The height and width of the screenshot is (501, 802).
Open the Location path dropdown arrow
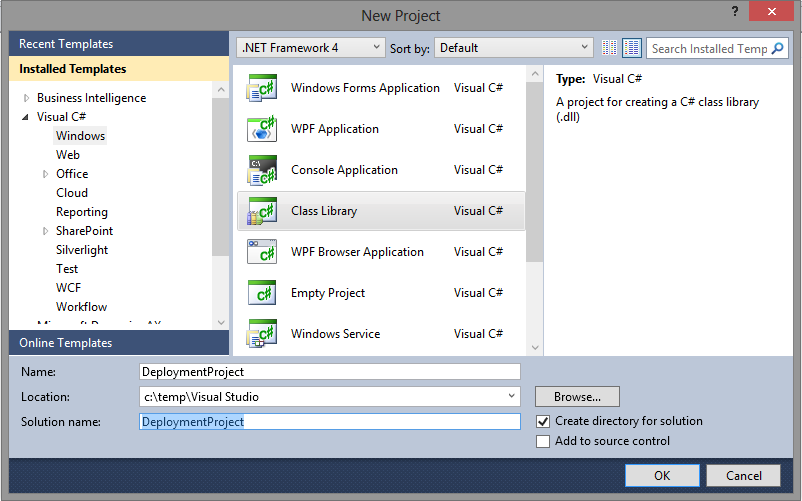click(511, 396)
